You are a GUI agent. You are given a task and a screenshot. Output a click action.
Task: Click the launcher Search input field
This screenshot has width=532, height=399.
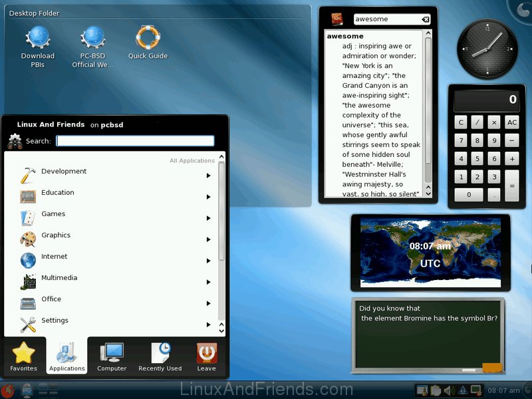[x=135, y=141]
